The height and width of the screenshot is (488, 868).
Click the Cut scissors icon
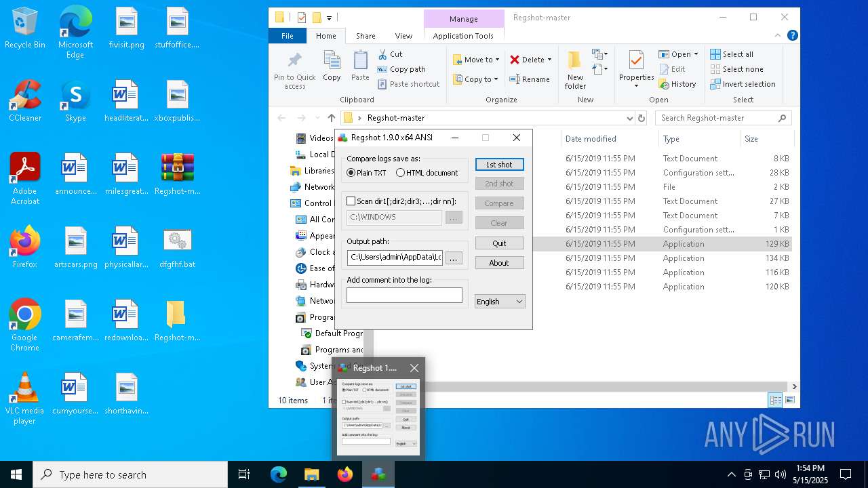click(382, 54)
